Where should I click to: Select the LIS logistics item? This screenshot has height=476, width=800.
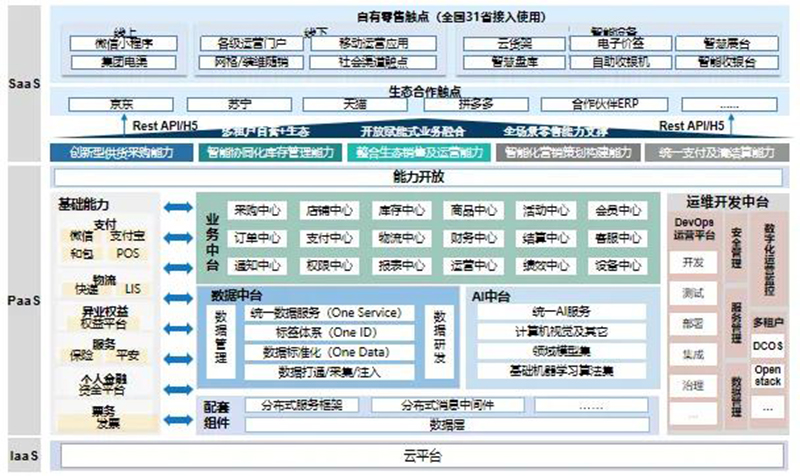pyautogui.click(x=133, y=289)
